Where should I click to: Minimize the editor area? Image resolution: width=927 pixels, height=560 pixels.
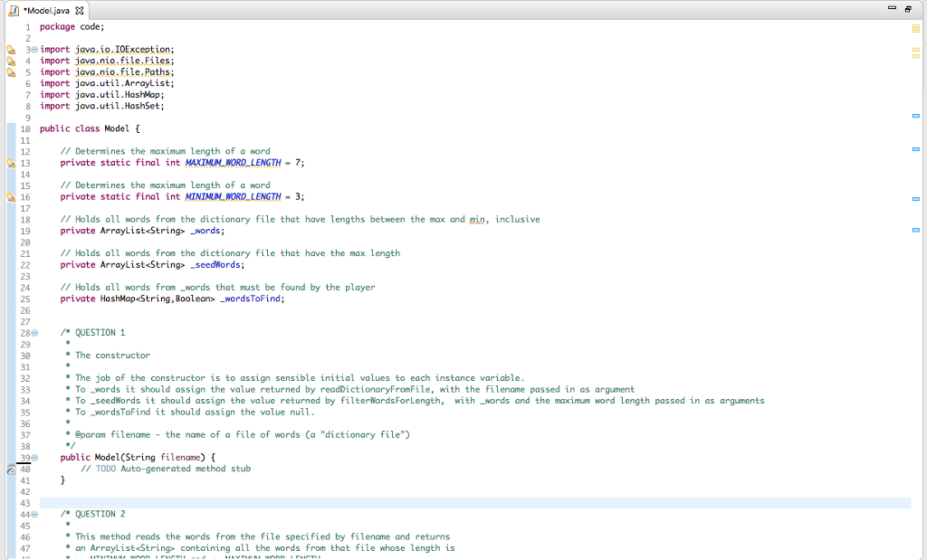[x=891, y=7]
